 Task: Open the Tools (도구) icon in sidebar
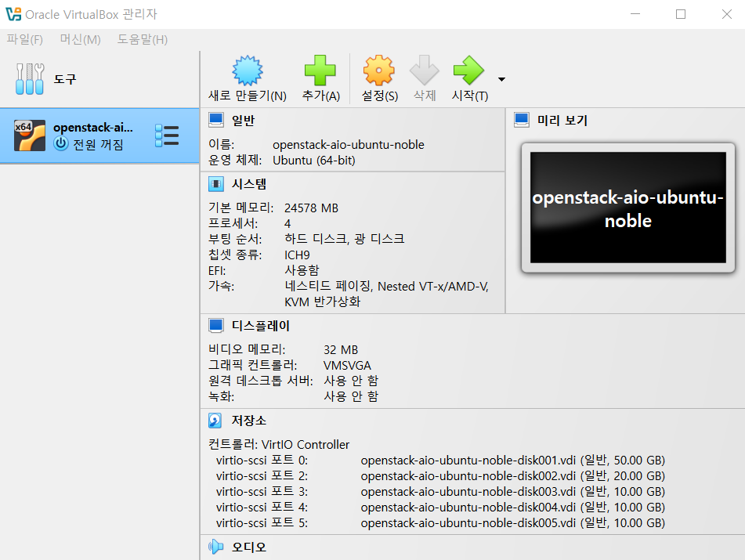(x=30, y=79)
